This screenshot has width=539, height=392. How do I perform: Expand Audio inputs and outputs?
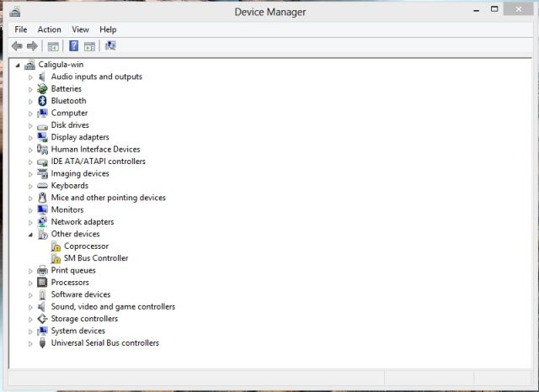30,77
